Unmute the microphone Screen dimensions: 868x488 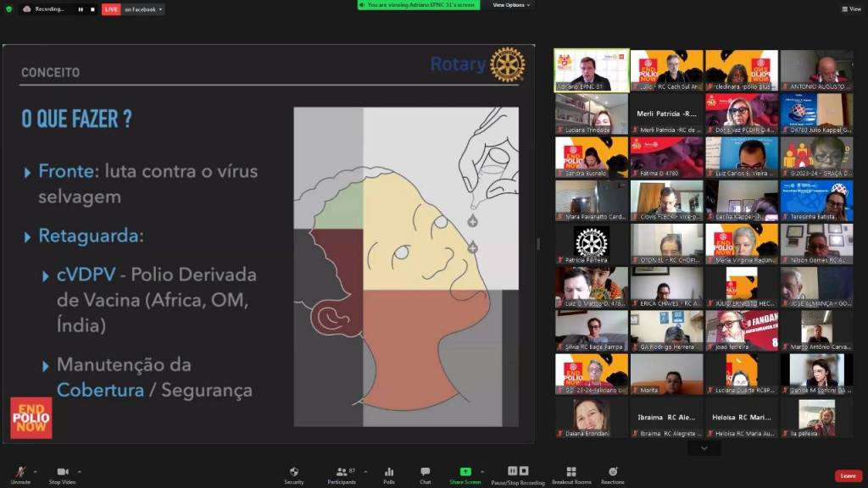[20, 474]
